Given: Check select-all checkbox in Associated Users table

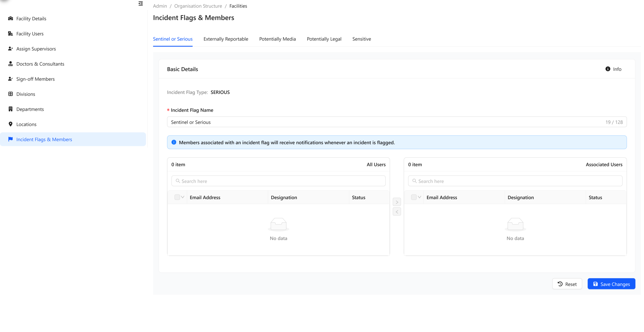Looking at the screenshot, I should 414,197.
